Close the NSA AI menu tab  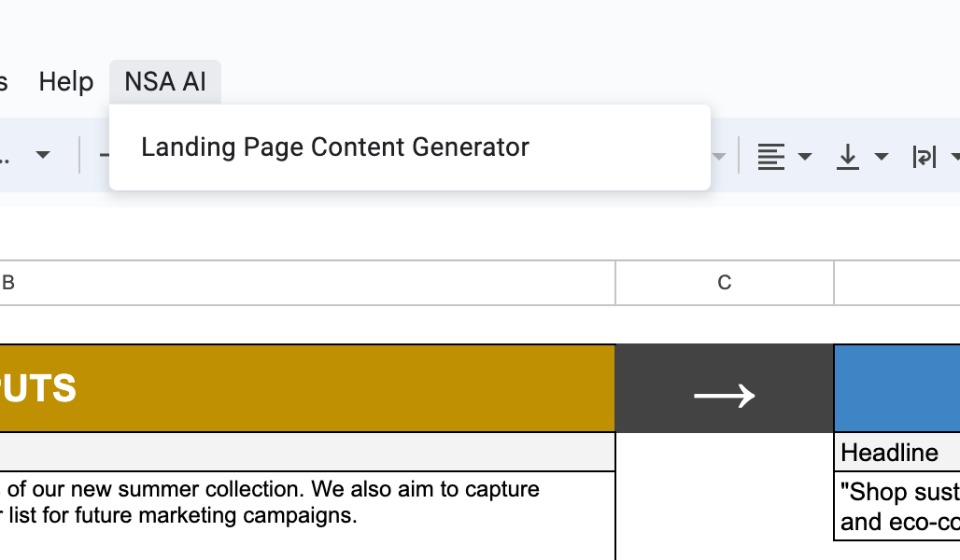click(x=165, y=81)
